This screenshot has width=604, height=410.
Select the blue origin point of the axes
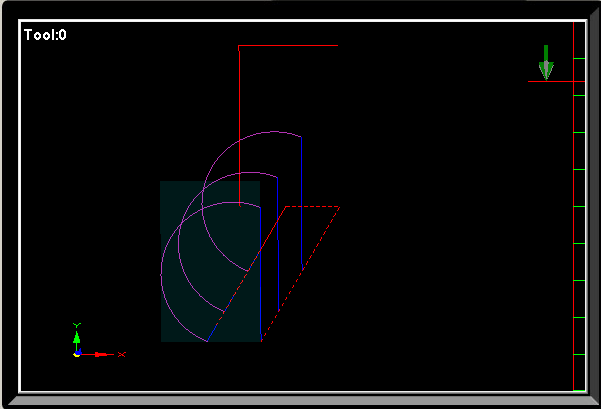tap(77, 354)
